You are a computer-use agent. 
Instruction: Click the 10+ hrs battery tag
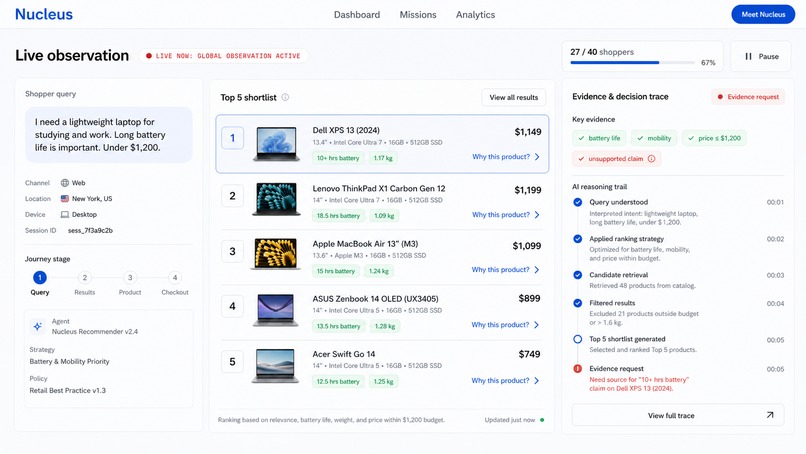(x=338, y=158)
